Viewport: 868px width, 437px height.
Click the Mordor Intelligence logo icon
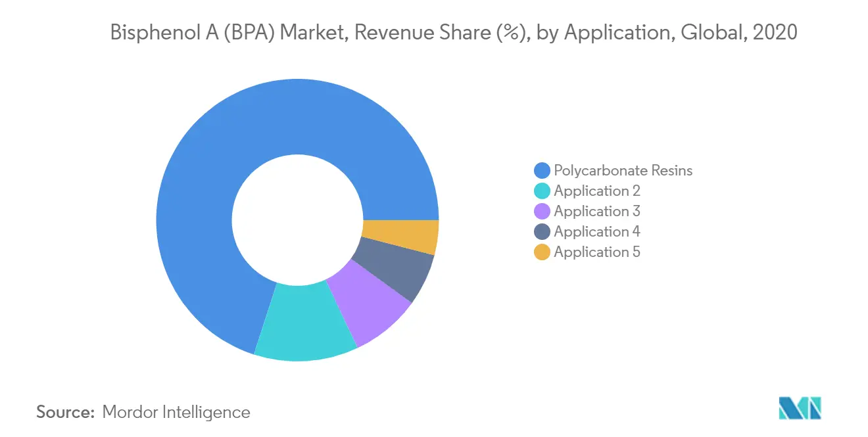(800, 409)
